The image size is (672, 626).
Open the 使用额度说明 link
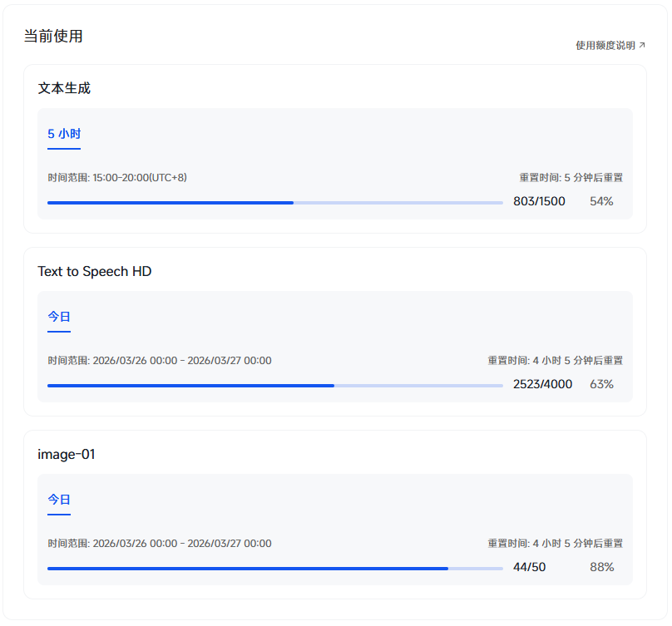[x=605, y=46]
